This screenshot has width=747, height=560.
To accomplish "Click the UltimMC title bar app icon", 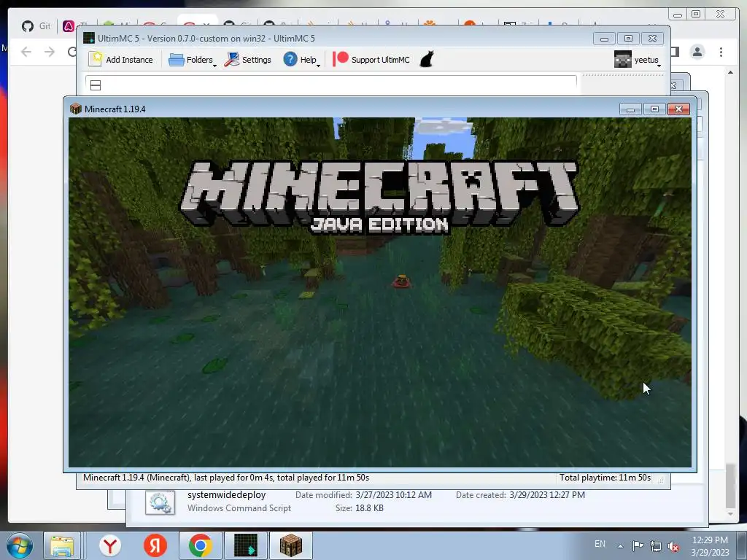I will coord(88,38).
